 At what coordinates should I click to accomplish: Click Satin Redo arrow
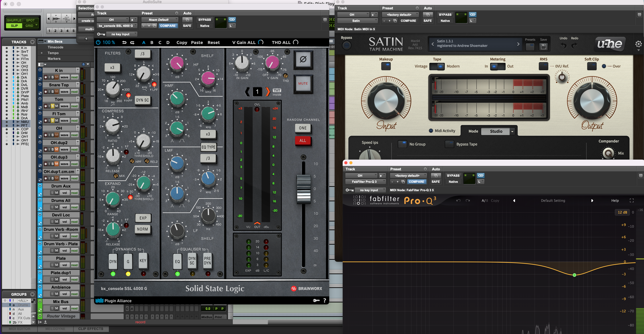click(574, 46)
